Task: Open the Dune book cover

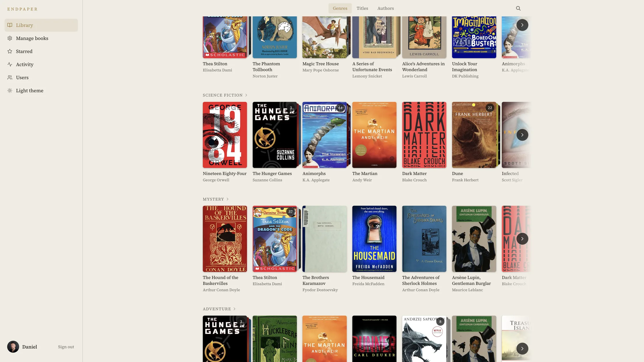Action: tap(474, 135)
